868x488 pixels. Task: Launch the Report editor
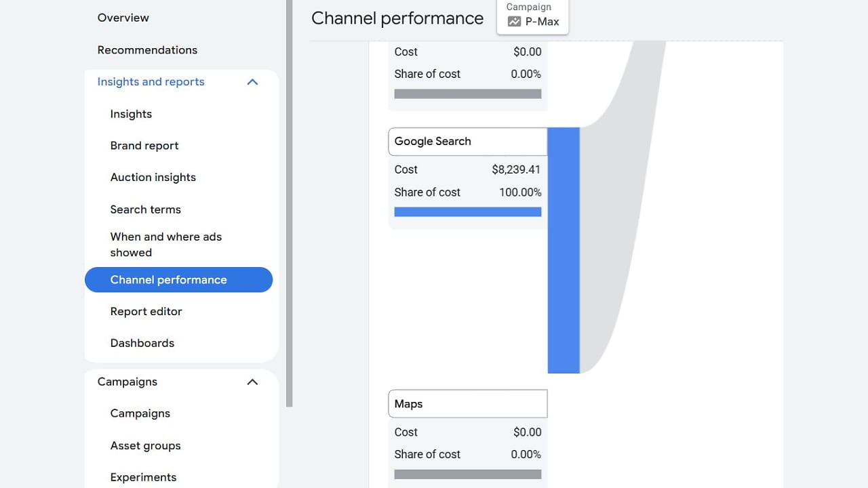146,311
